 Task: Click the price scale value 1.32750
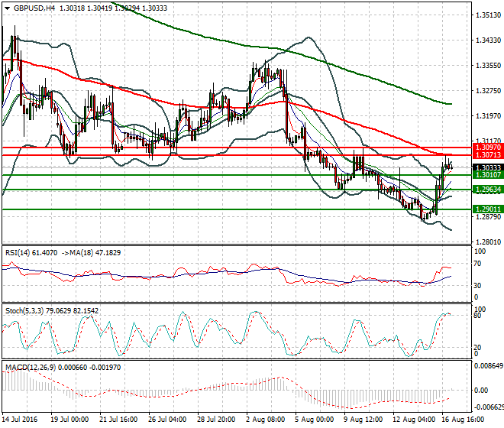[x=488, y=91]
